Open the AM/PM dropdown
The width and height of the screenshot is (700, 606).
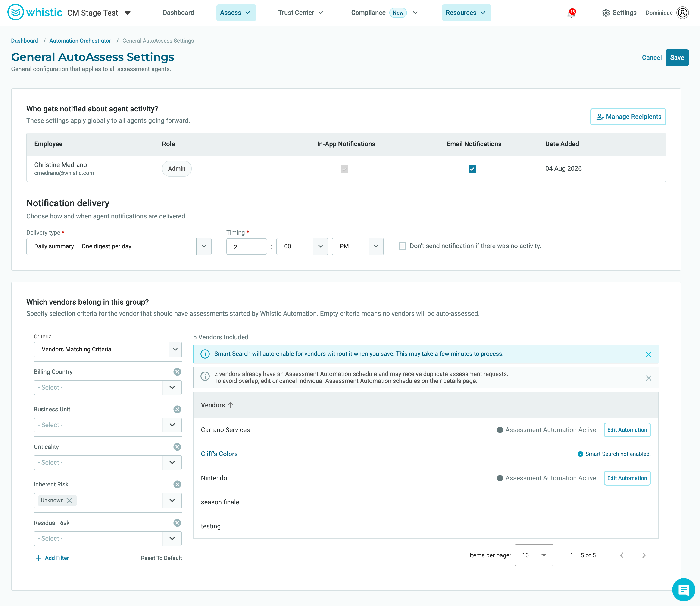(x=357, y=246)
